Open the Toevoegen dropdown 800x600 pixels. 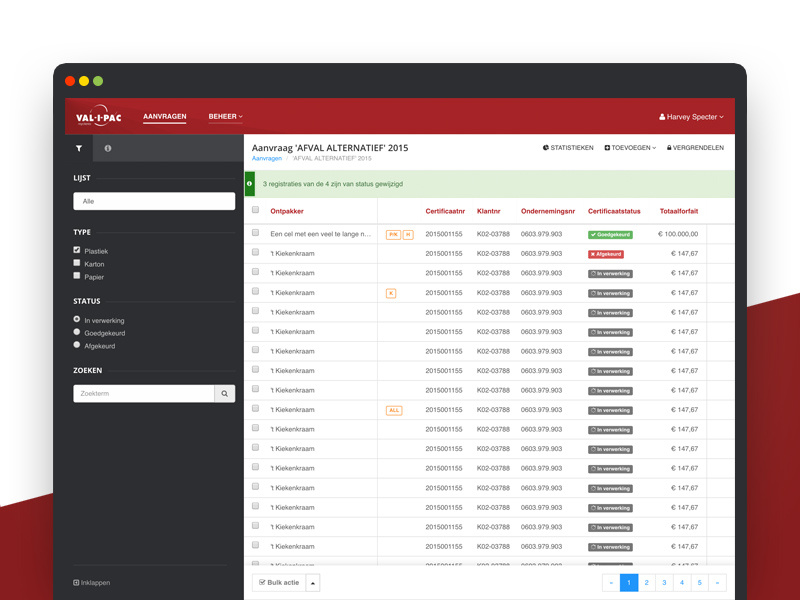click(x=630, y=148)
